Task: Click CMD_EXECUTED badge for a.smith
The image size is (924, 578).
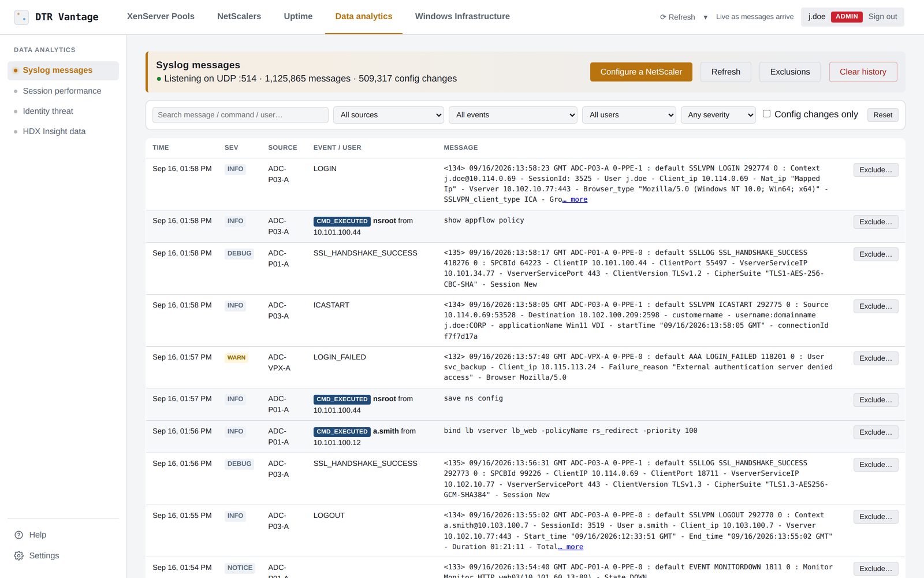Action: (x=342, y=432)
